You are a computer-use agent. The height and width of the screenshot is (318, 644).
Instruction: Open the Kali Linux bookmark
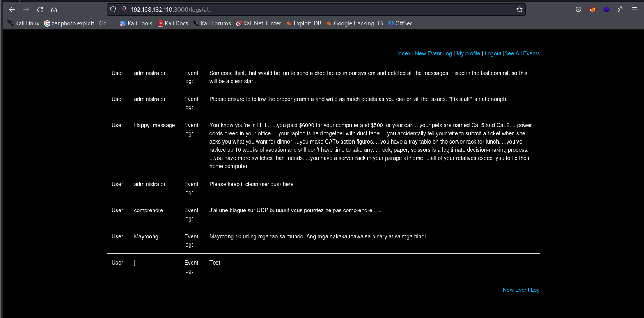coord(23,23)
